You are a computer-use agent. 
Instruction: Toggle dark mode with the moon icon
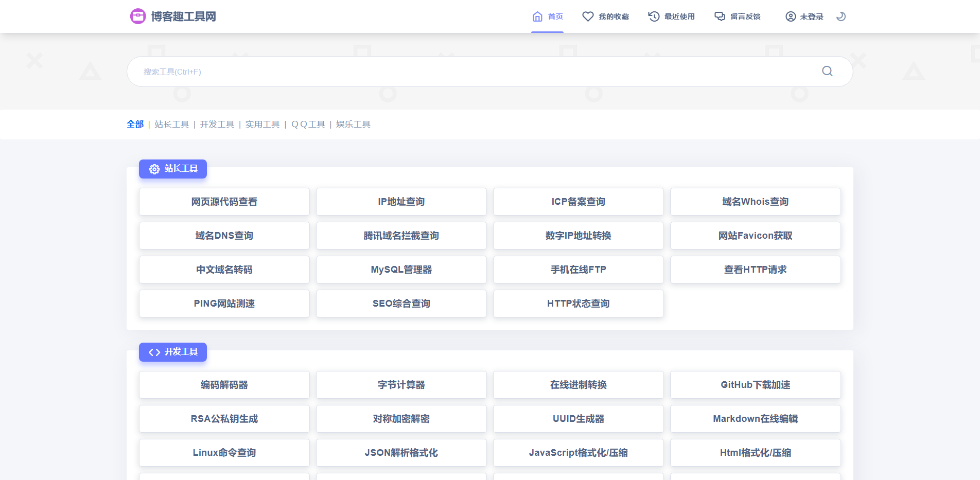pyautogui.click(x=841, y=16)
